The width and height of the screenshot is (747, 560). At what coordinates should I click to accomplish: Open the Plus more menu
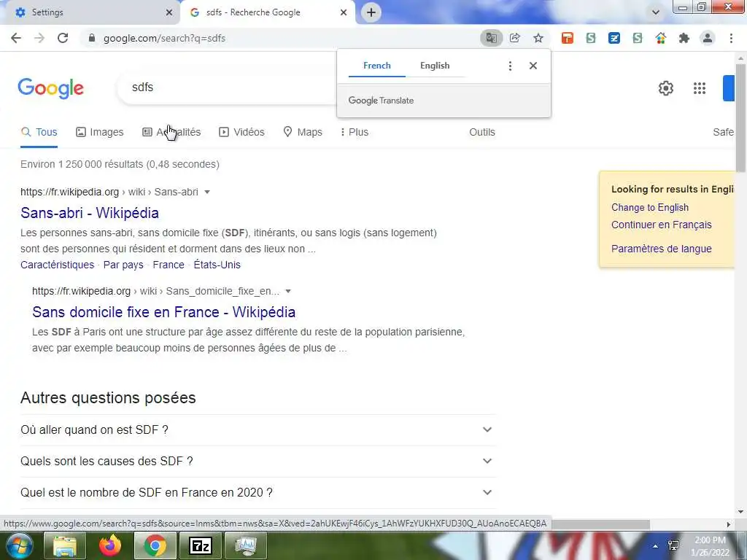pyautogui.click(x=355, y=133)
